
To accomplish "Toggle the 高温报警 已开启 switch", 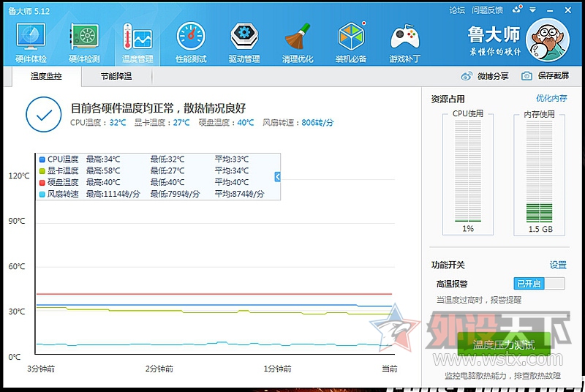I will click(x=539, y=284).
